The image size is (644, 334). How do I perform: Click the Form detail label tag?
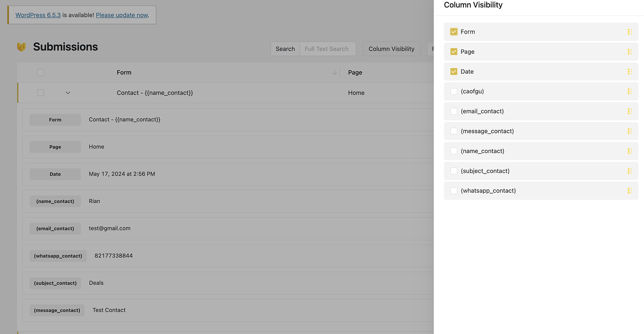pos(55,120)
